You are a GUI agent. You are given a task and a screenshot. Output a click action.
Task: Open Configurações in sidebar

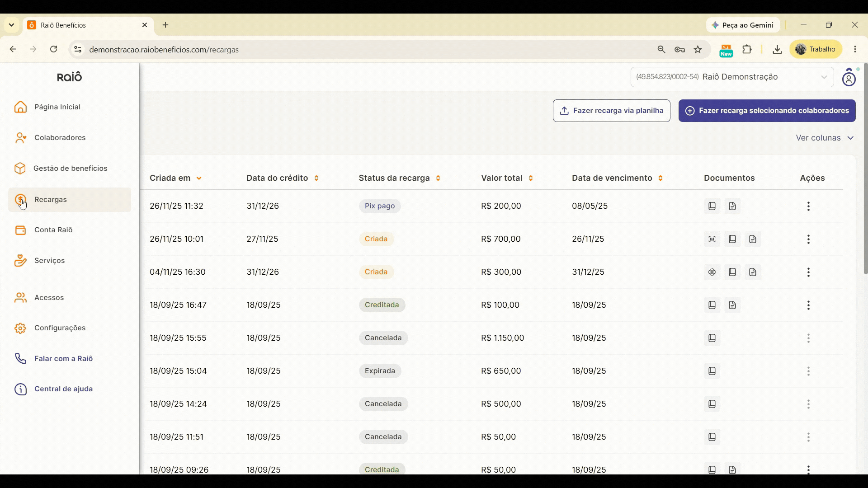tap(70, 328)
